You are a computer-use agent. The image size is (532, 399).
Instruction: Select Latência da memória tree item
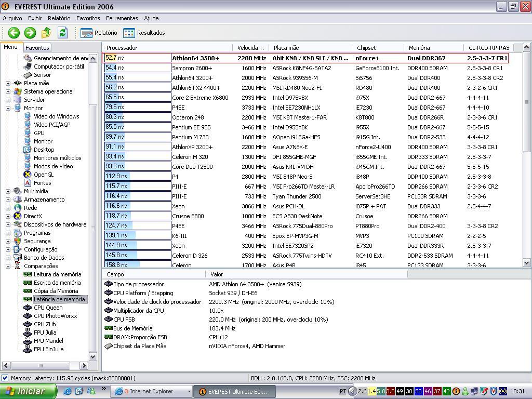pos(60,299)
